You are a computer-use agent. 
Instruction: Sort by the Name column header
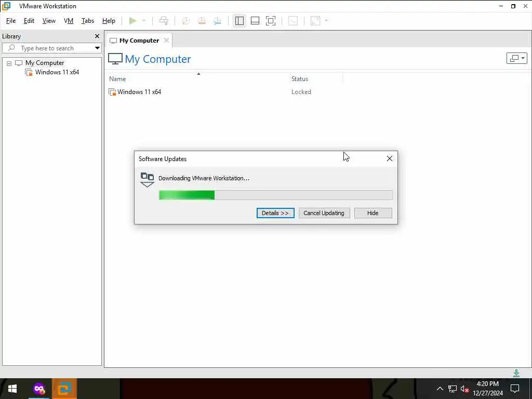(117, 79)
